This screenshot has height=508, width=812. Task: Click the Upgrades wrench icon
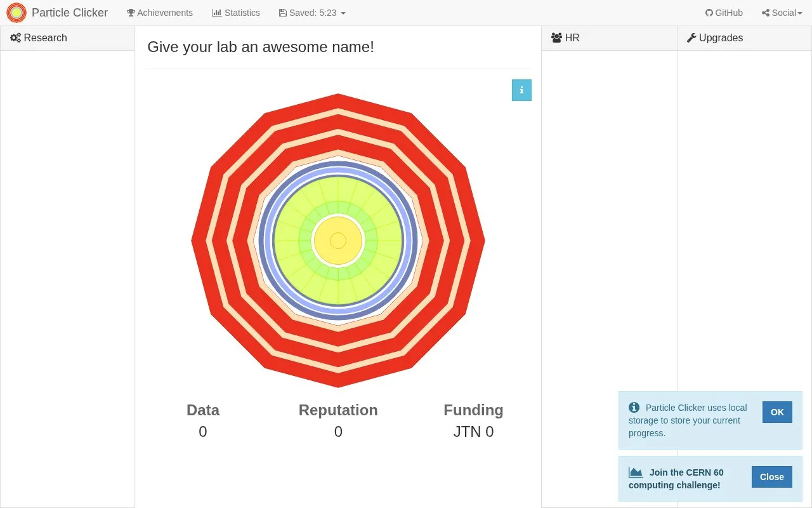point(691,38)
